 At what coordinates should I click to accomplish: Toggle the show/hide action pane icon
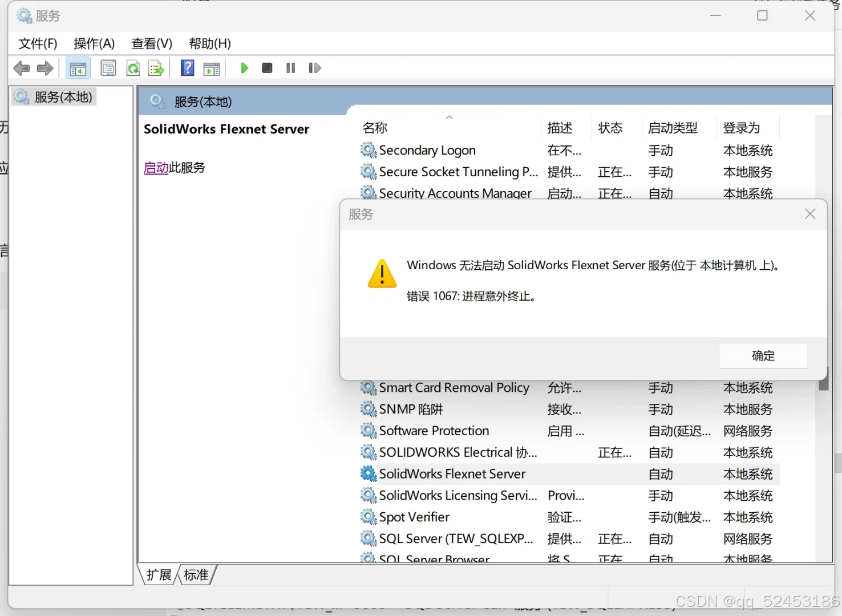(212, 68)
